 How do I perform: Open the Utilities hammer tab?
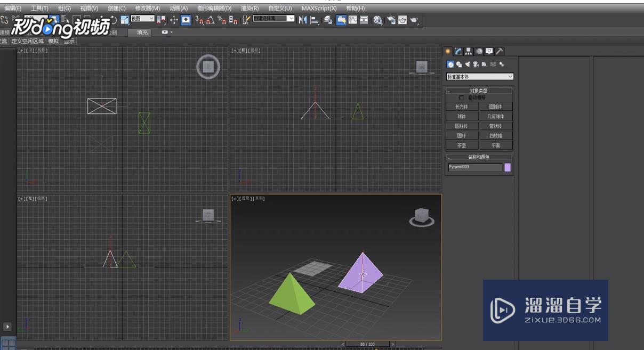499,52
